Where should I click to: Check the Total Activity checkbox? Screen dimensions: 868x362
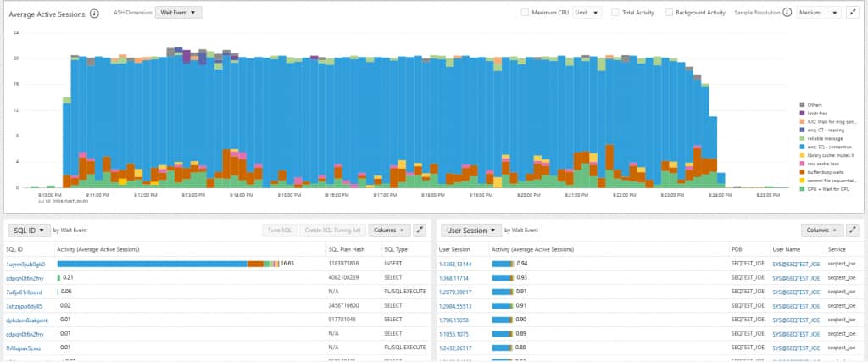tap(615, 12)
